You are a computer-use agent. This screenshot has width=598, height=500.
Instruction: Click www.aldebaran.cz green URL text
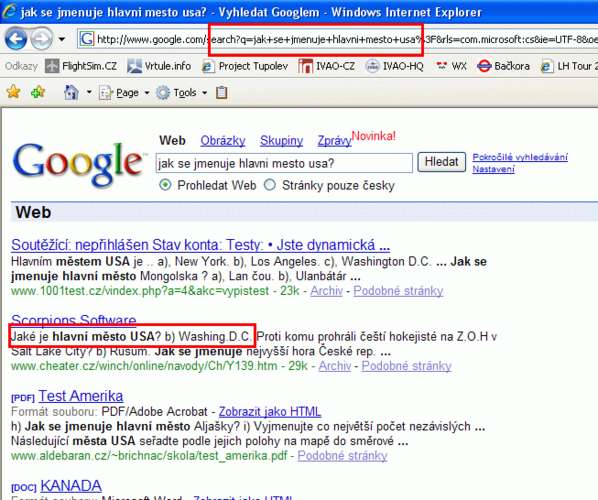[x=149, y=456]
